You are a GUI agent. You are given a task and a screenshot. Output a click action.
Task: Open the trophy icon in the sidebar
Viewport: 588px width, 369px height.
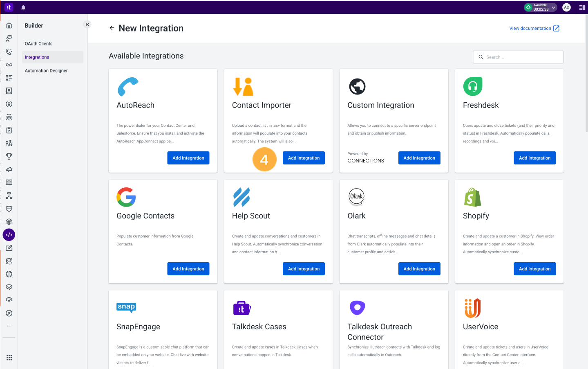[9, 156]
